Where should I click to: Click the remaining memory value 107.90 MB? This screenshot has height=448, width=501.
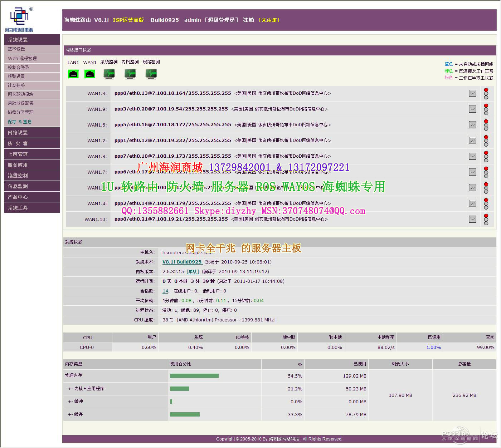(x=400, y=395)
